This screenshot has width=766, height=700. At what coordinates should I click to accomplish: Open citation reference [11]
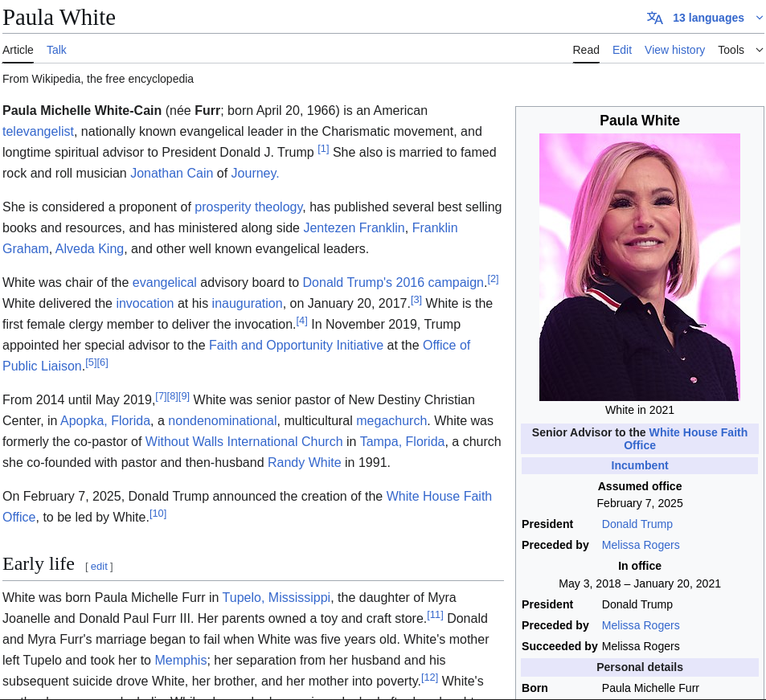pos(436,615)
